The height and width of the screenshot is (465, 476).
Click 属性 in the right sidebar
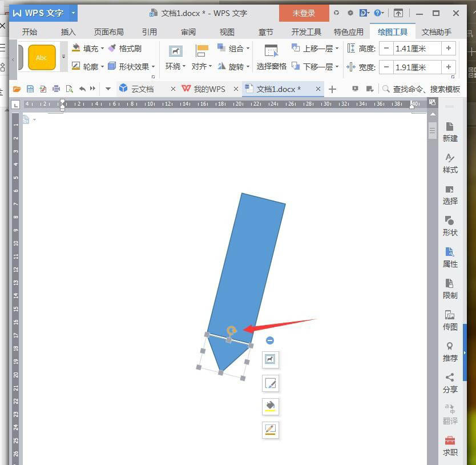click(450, 258)
